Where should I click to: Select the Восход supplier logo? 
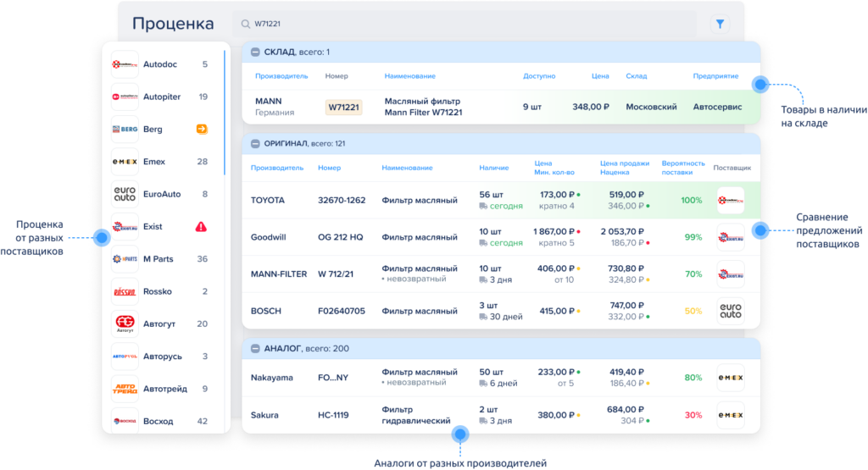[x=125, y=422]
